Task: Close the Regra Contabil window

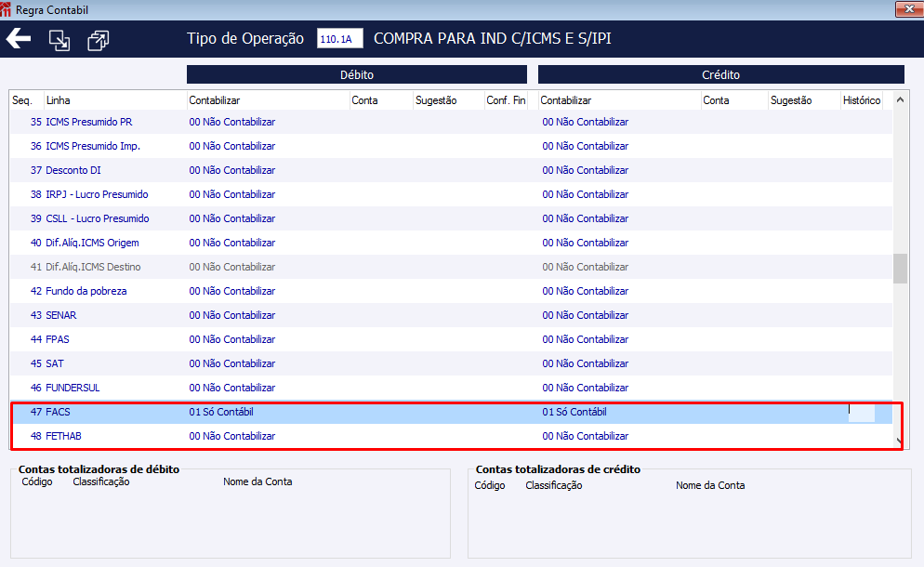Action: 909,9
